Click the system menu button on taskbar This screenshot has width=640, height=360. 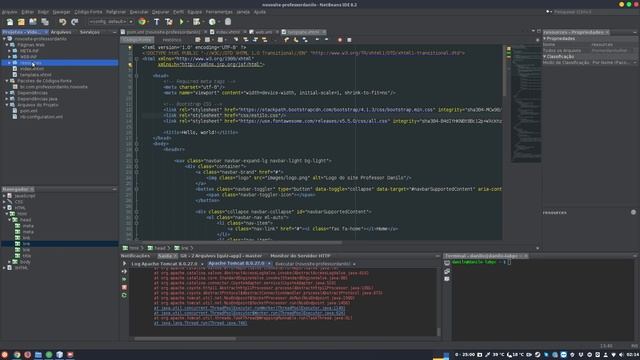(x=4, y=355)
